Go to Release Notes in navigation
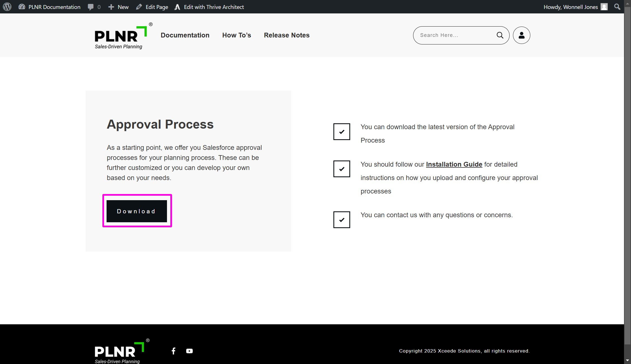This screenshot has height=364, width=631. click(286, 35)
